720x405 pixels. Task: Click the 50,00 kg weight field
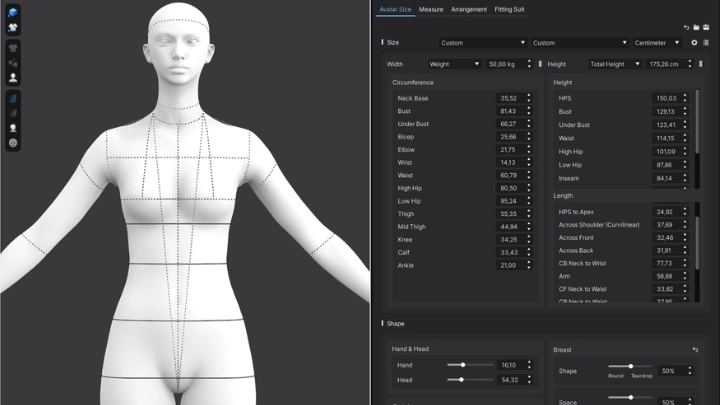[505, 64]
